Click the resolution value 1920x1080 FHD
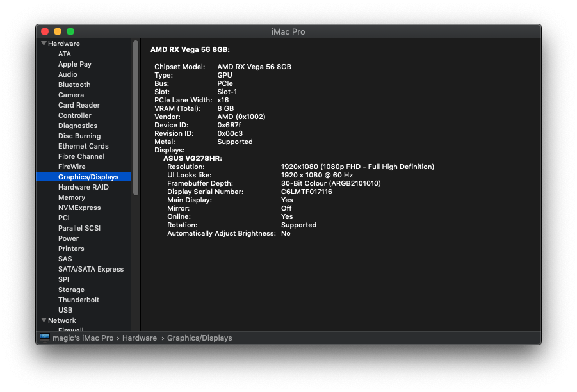This screenshot has height=392, width=577. (358, 167)
